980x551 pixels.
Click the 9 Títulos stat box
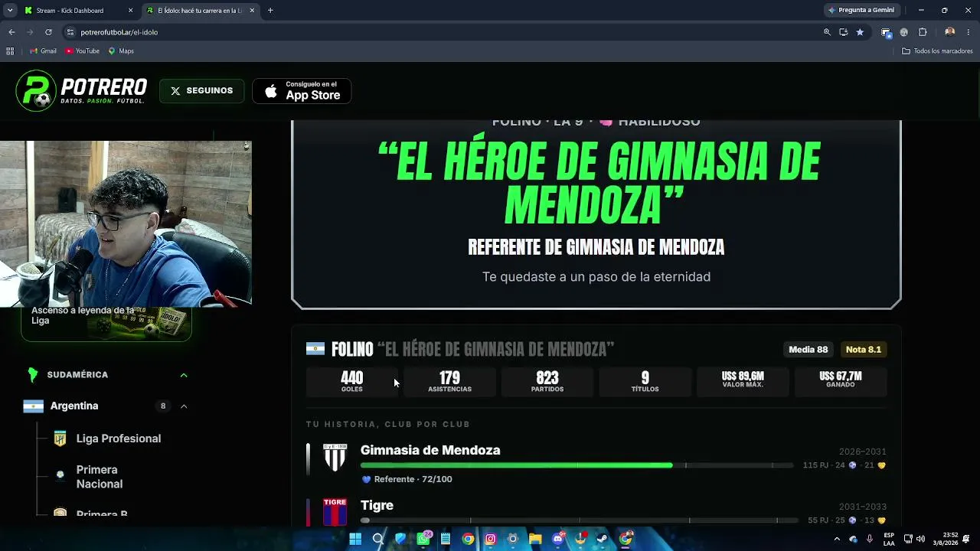click(645, 382)
